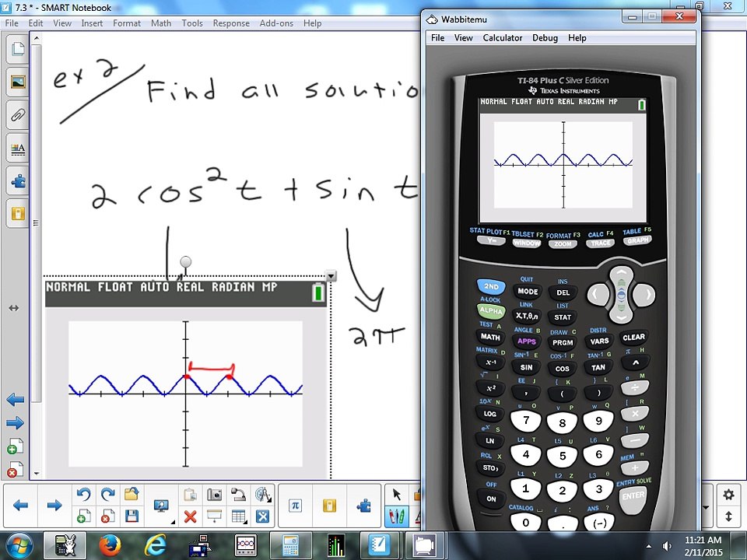Image resolution: width=747 pixels, height=560 pixels.
Task: Open the Response menu in SMART Notebook
Action: [231, 23]
